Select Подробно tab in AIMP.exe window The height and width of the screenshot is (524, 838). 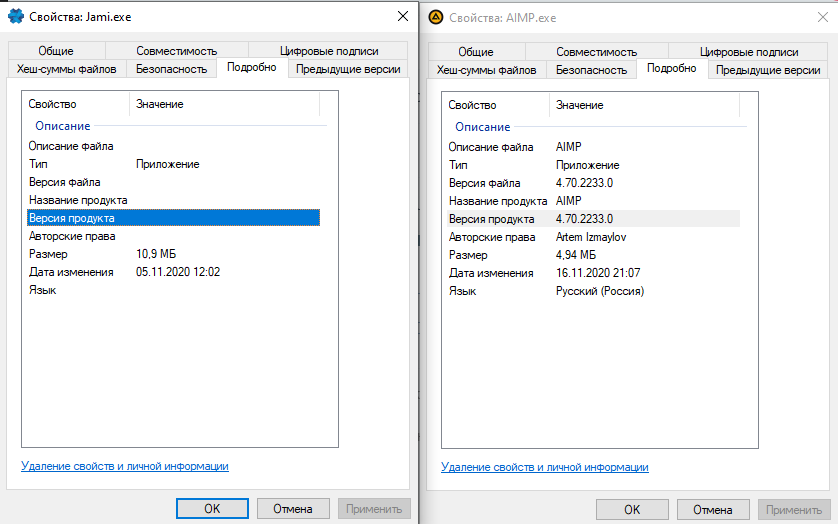pyautogui.click(x=672, y=68)
